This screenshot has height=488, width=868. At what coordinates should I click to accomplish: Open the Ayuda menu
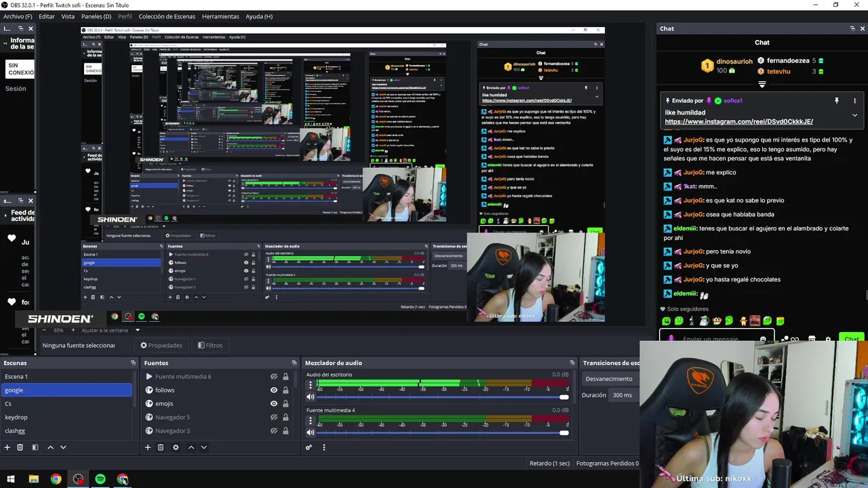pyautogui.click(x=259, y=16)
